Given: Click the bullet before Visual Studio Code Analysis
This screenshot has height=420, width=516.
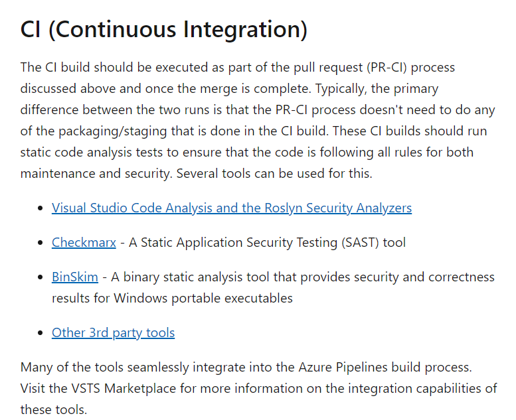Looking at the screenshot, I should click(x=40, y=208).
